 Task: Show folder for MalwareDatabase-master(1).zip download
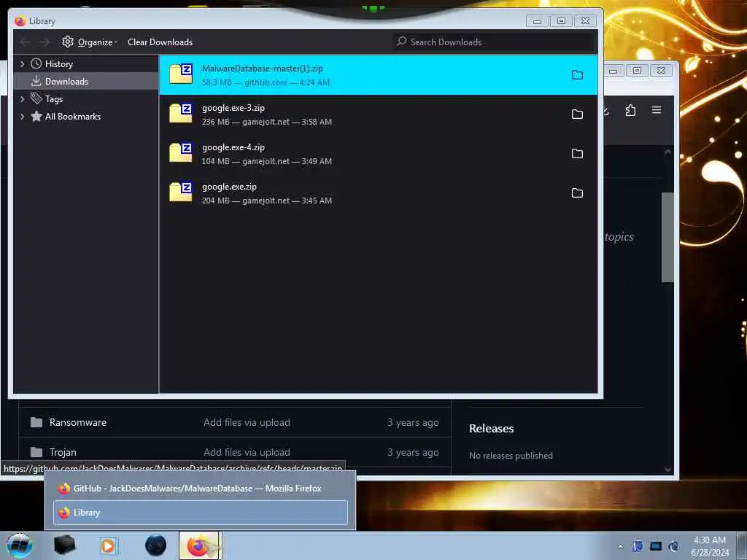(x=577, y=75)
